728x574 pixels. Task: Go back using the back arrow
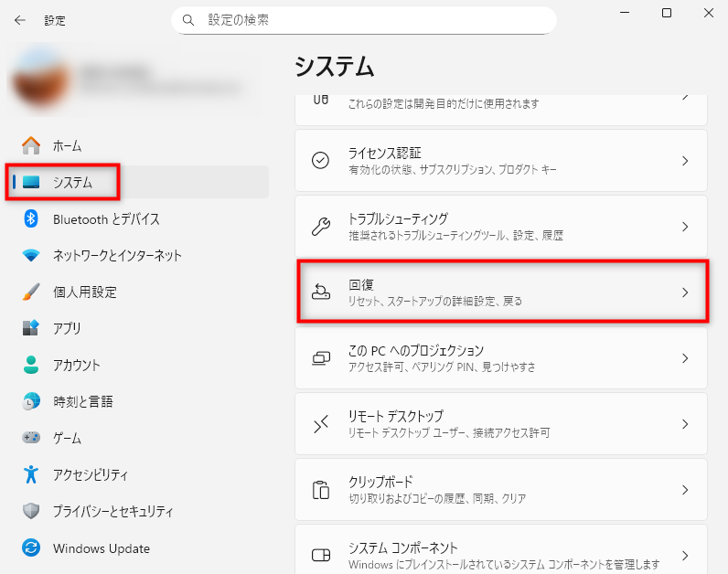click(x=20, y=19)
